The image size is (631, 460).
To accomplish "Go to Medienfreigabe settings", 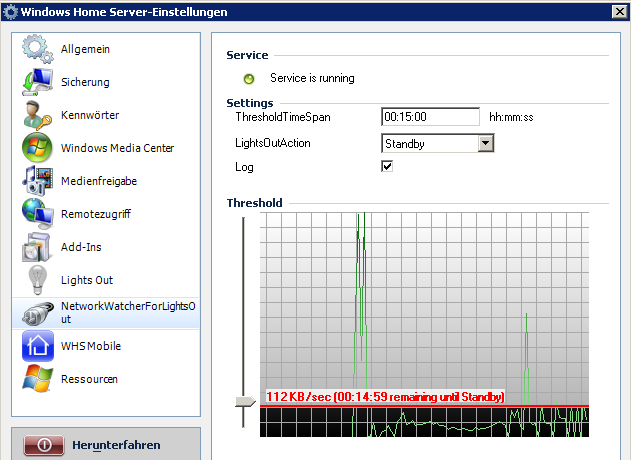I will tap(99, 181).
